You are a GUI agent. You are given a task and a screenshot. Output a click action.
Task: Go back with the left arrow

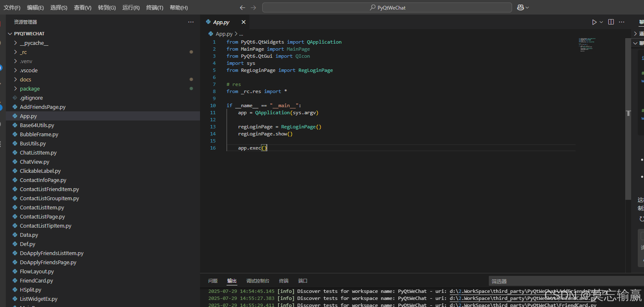[243, 7]
